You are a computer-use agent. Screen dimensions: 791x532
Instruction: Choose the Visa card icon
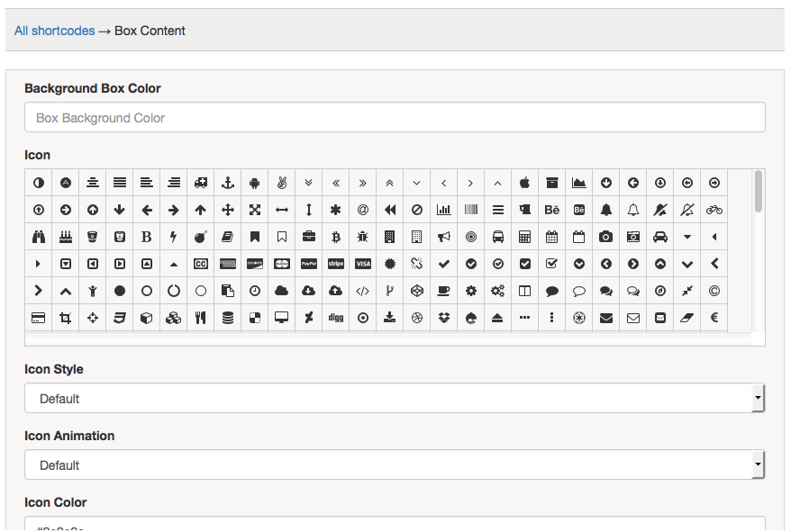(x=363, y=264)
